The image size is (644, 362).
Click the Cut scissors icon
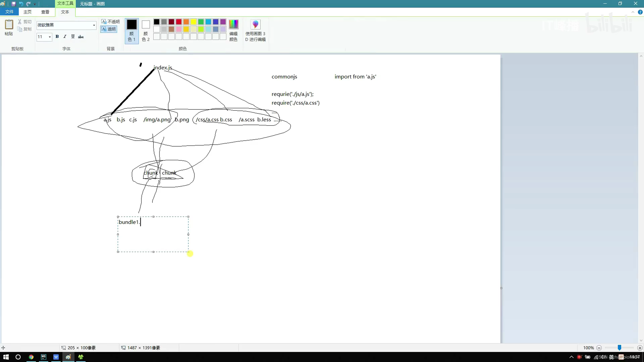(20, 21)
